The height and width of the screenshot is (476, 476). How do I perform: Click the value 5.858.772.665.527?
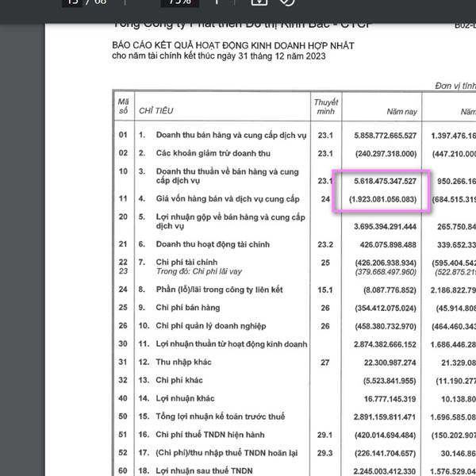386,136
